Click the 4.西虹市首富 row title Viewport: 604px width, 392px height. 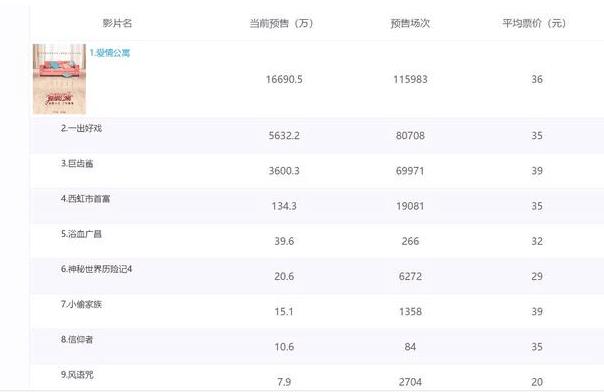pos(86,199)
